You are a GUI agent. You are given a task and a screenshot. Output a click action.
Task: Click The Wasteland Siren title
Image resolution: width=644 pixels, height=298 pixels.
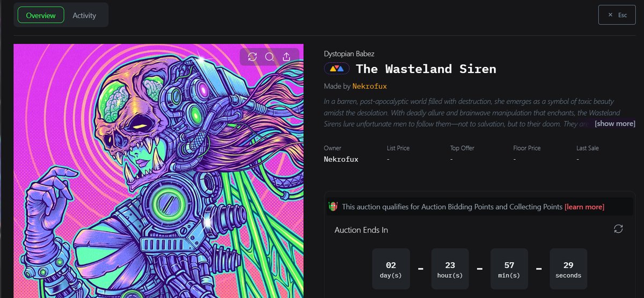point(426,69)
